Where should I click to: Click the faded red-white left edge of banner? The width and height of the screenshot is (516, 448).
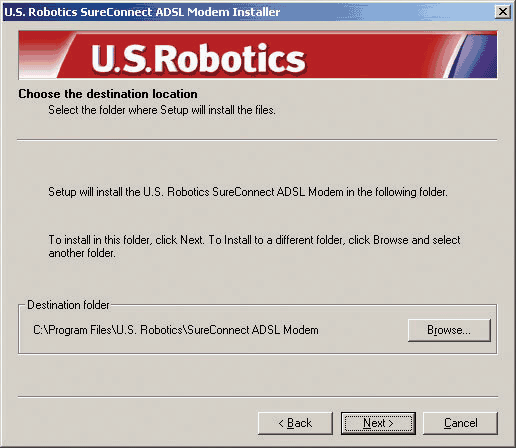click(x=42, y=55)
